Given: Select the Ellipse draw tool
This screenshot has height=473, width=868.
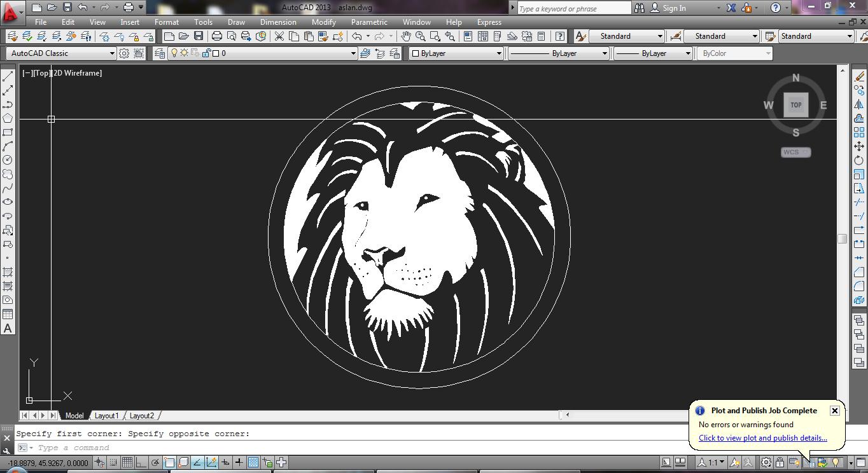Looking at the screenshot, I should [x=8, y=202].
